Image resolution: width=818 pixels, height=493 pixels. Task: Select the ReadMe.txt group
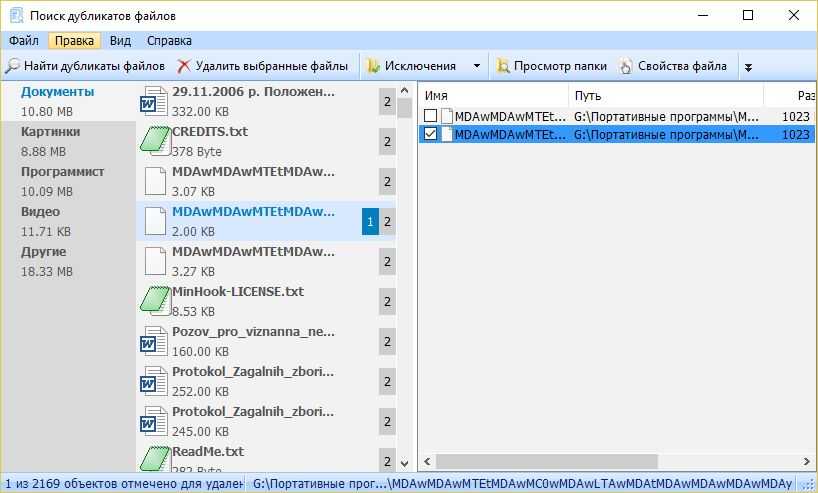(266, 460)
